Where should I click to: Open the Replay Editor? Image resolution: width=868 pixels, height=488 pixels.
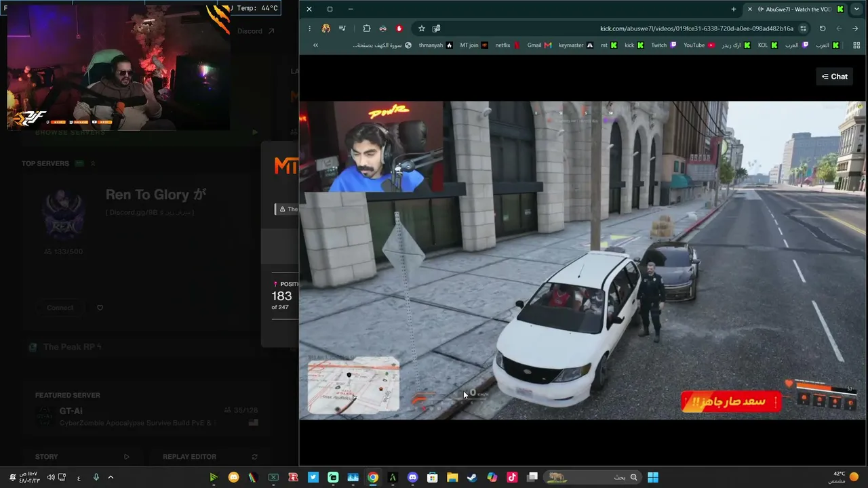click(x=210, y=457)
